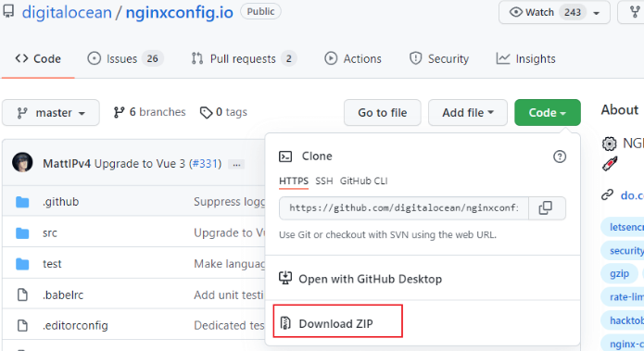Open the Insights tab
The height and width of the screenshot is (351, 644).
pyautogui.click(x=525, y=58)
